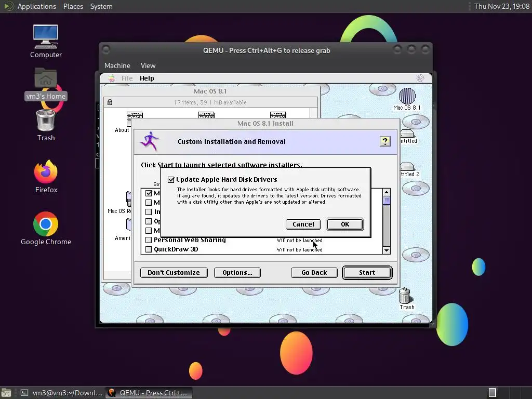Image resolution: width=532 pixels, height=399 pixels.
Task: Click Application menu icon in Mac menu bar
Action: coord(420,78)
